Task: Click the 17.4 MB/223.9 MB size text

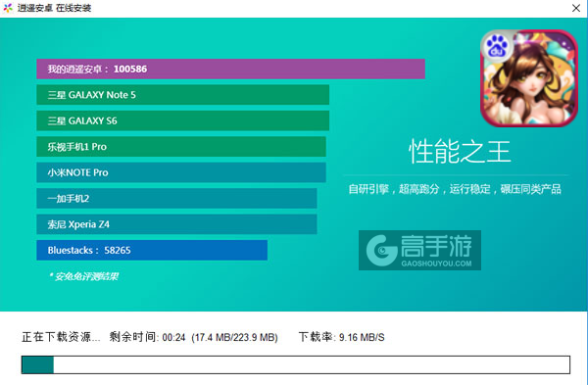Action: pyautogui.click(x=235, y=337)
